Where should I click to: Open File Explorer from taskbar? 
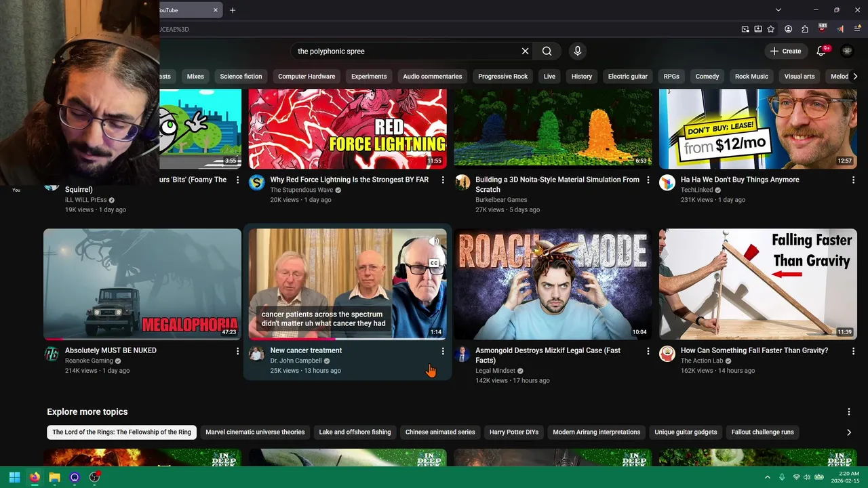tap(54, 477)
